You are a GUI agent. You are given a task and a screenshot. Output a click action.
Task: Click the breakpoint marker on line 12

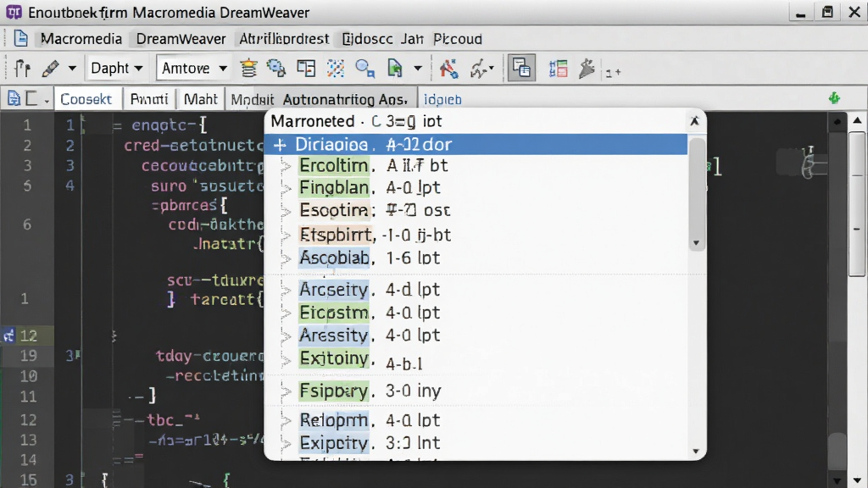[8, 335]
